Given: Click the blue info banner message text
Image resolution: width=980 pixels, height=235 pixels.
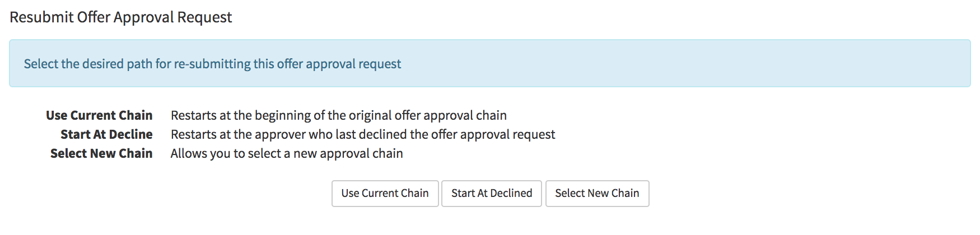Looking at the screenshot, I should tap(212, 64).
